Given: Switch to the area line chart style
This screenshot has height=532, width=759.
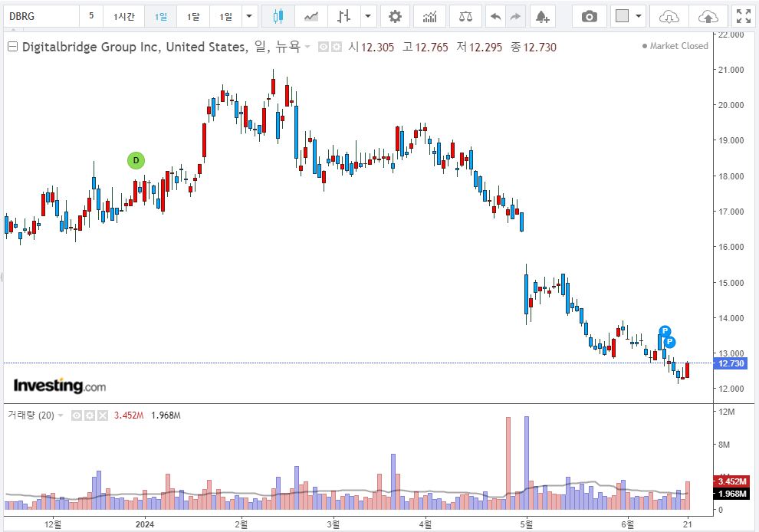Looking at the screenshot, I should click(310, 16).
